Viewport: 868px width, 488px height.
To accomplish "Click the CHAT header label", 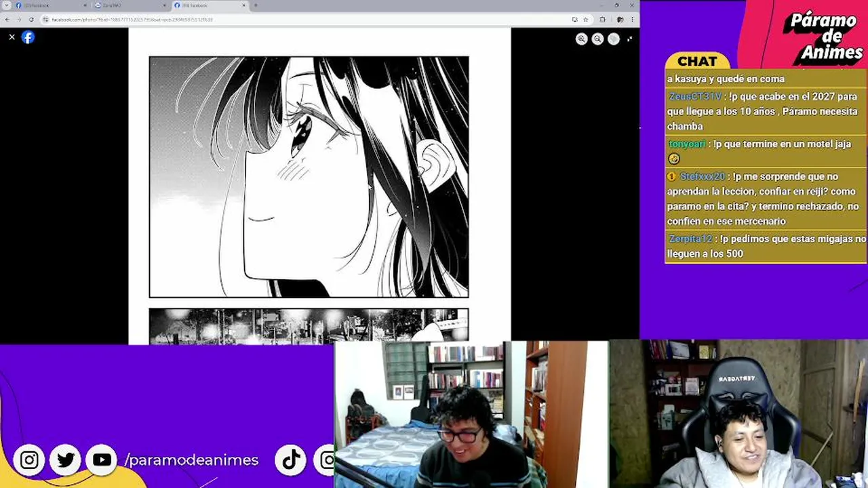I will click(x=697, y=62).
